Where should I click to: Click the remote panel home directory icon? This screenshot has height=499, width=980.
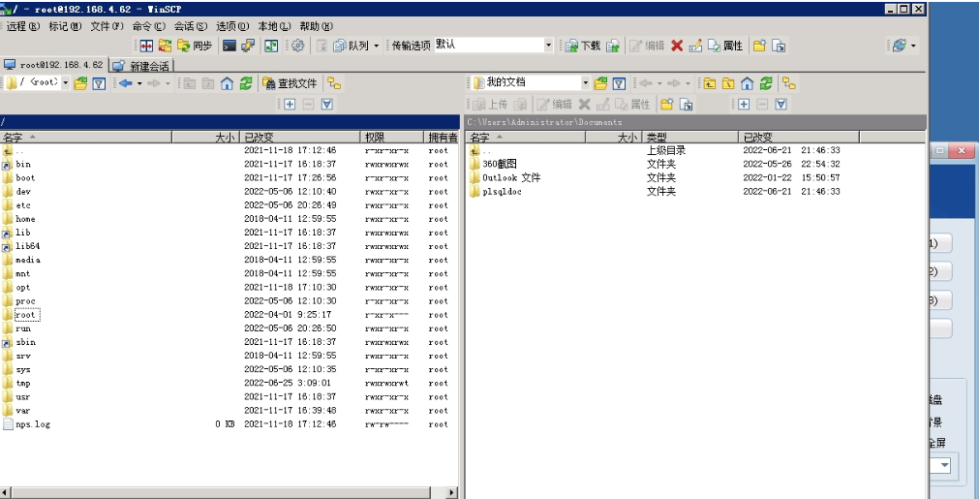(x=227, y=83)
